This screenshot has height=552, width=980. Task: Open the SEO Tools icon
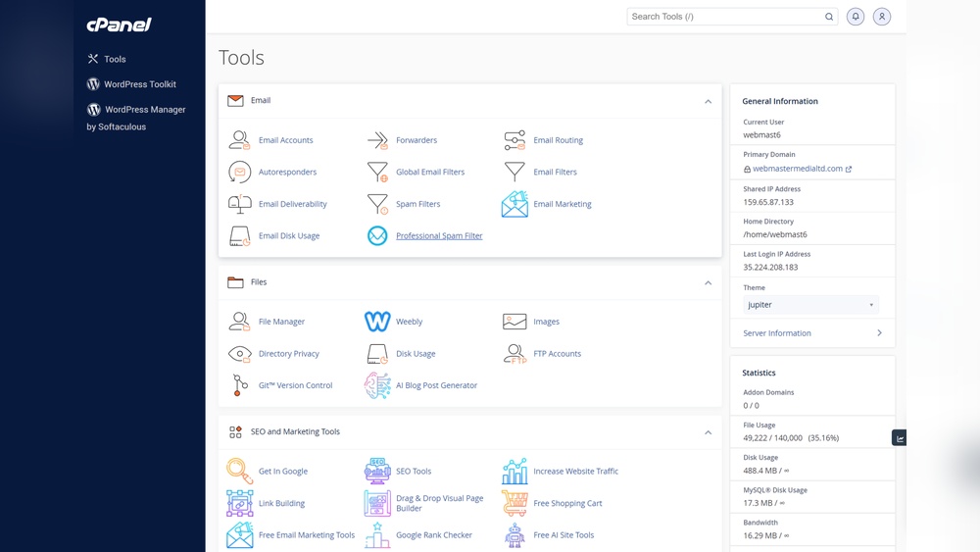pos(377,472)
